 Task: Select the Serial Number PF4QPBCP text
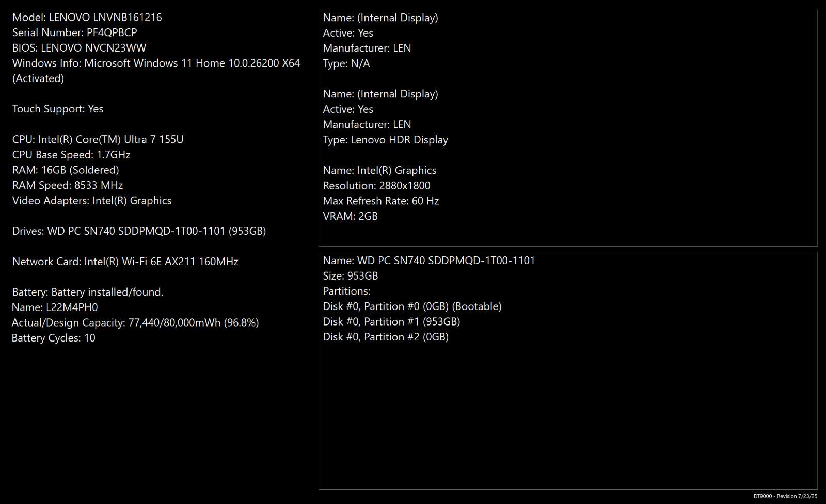coord(75,32)
